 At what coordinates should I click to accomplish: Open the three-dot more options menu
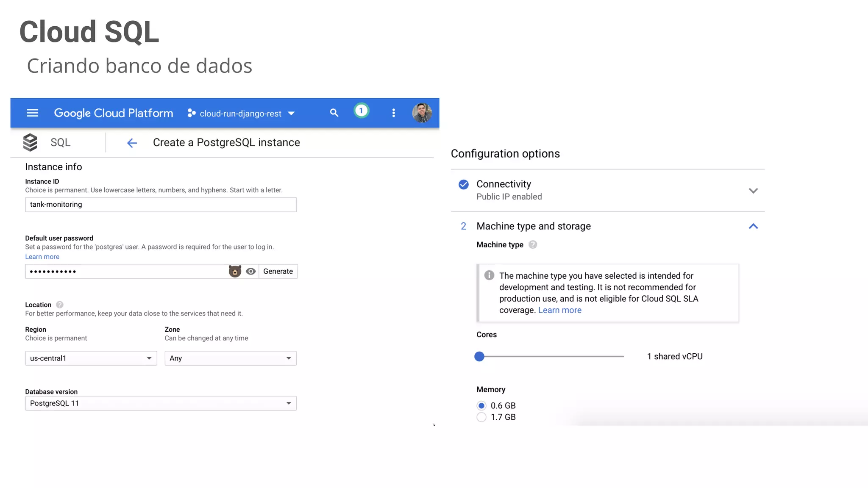point(394,113)
